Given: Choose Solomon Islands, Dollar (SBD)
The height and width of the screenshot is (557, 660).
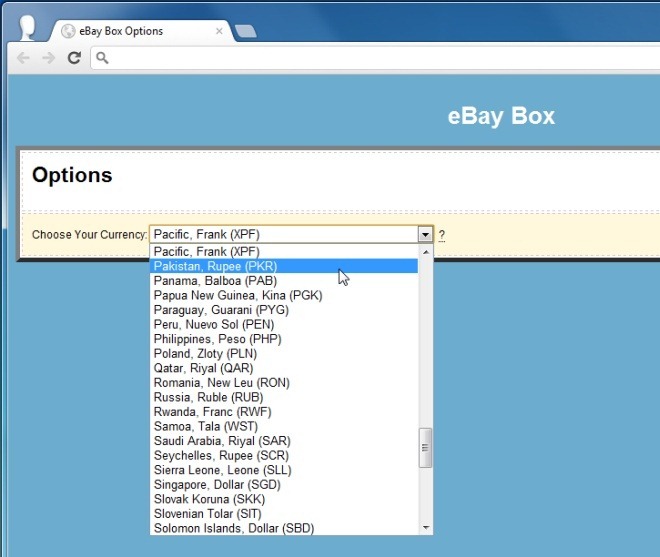Looking at the screenshot, I should click(x=284, y=528).
